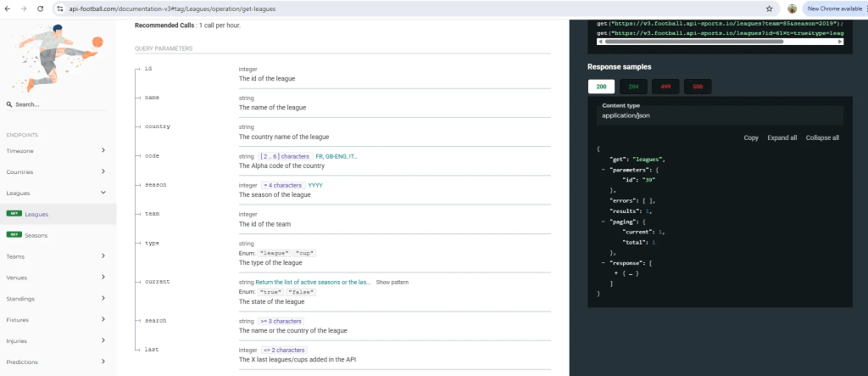Open the site info icon in address bar
The width and height of the screenshot is (868, 376).
pos(61,8)
